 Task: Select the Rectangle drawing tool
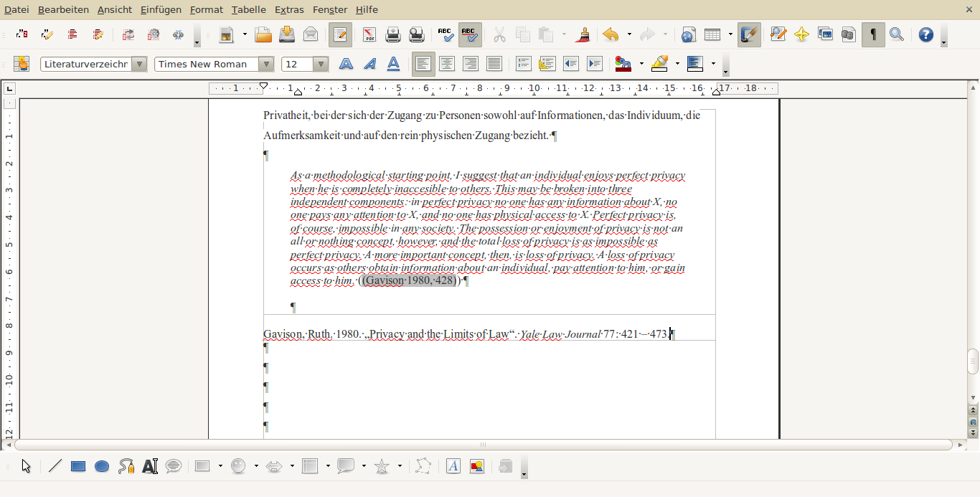click(78, 466)
